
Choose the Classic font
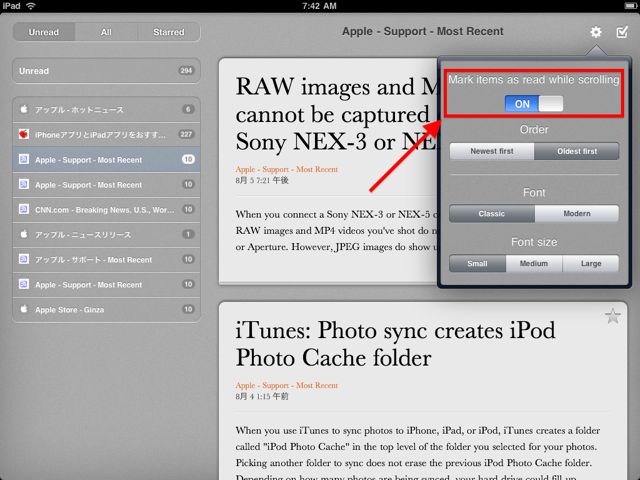(x=492, y=213)
